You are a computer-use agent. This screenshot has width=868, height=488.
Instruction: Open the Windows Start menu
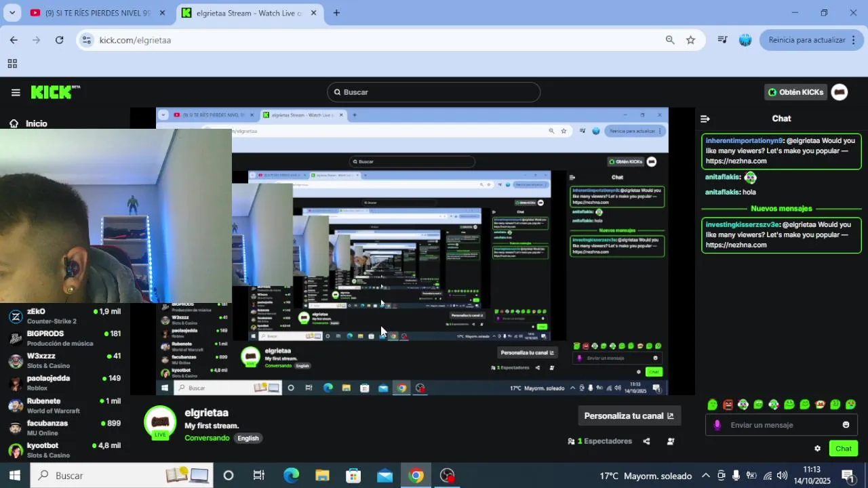click(14, 476)
